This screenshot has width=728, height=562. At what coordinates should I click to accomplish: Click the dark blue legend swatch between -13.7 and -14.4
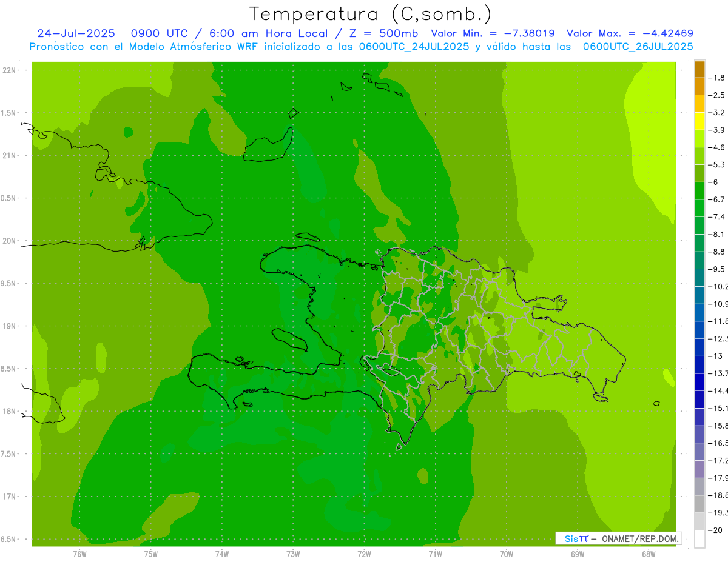[x=699, y=382]
